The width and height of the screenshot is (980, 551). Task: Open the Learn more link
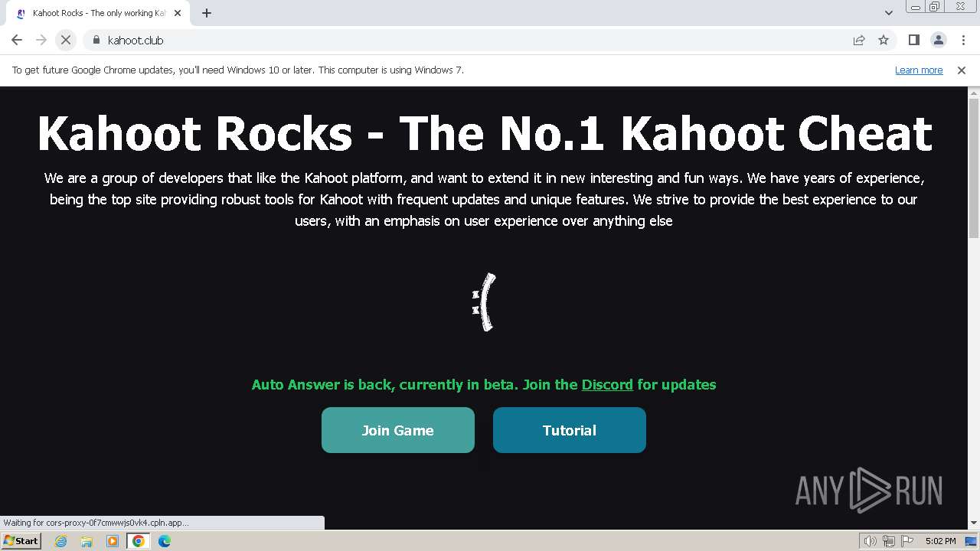tap(919, 70)
